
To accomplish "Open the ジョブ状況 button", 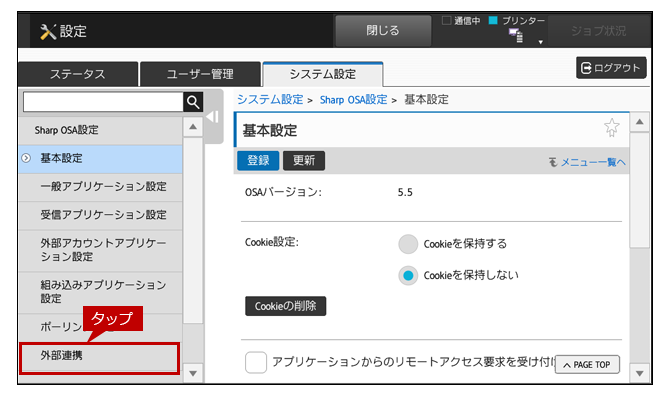I will tap(598, 31).
